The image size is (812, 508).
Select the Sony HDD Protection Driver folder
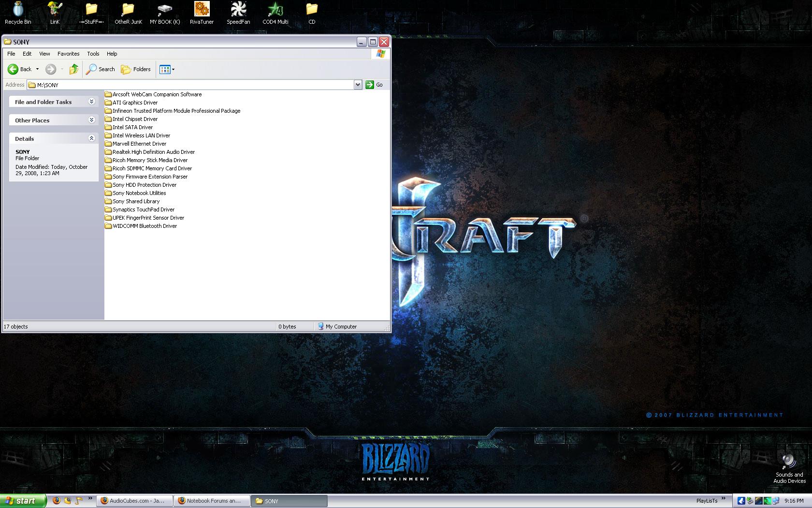click(141, 185)
